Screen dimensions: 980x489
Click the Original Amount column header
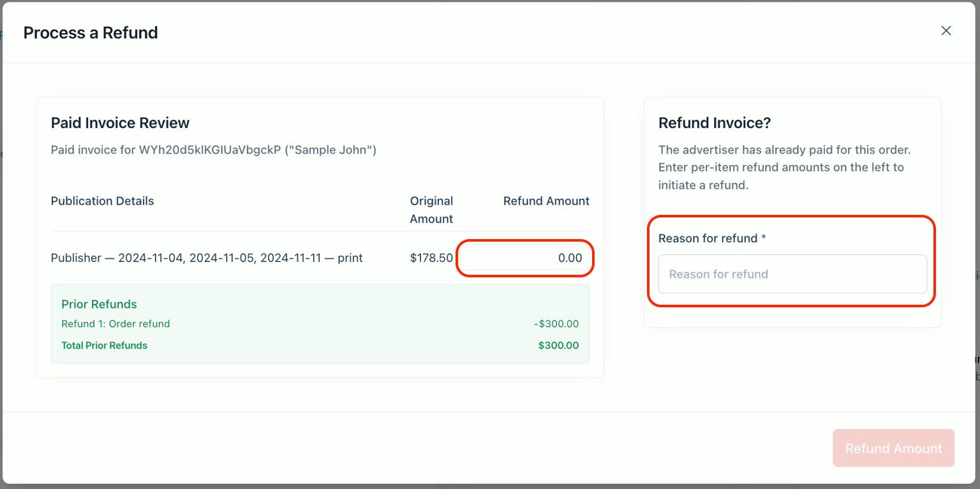point(431,210)
